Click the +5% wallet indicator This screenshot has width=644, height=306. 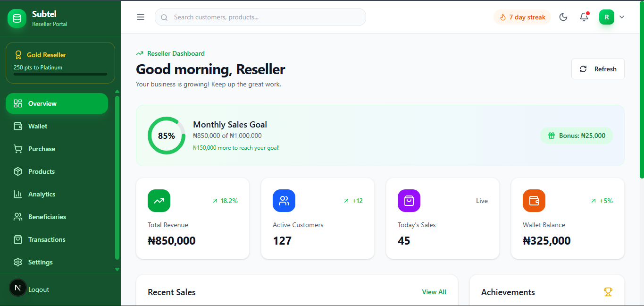tap(602, 201)
